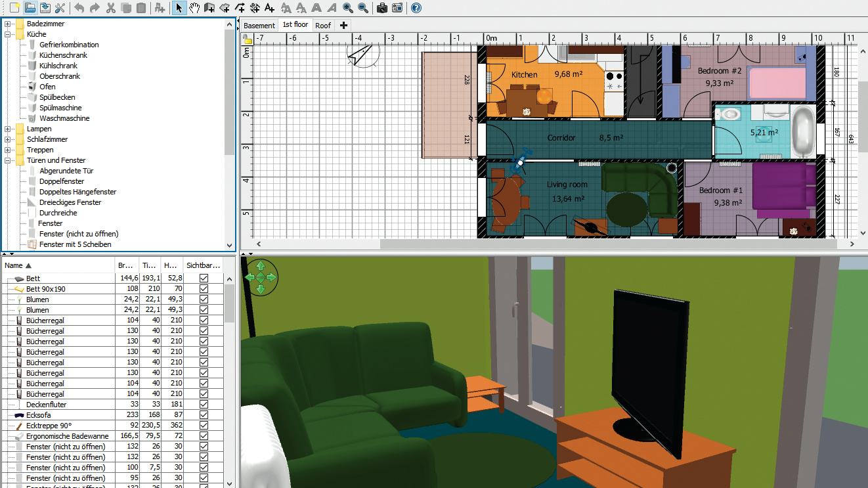Screen dimensions: 868x488
Task: Collapse the Küche folder
Action: 8,34
